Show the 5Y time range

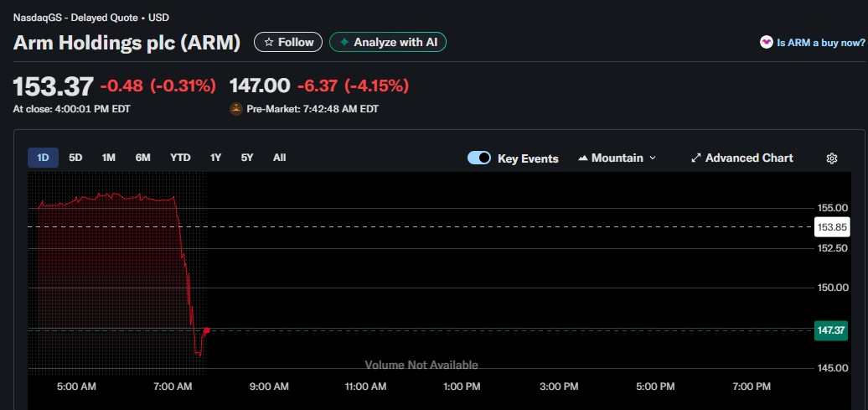247,158
